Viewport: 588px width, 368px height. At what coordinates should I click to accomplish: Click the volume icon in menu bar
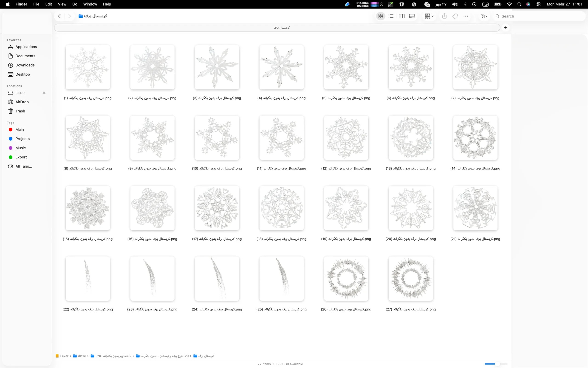(x=455, y=4)
